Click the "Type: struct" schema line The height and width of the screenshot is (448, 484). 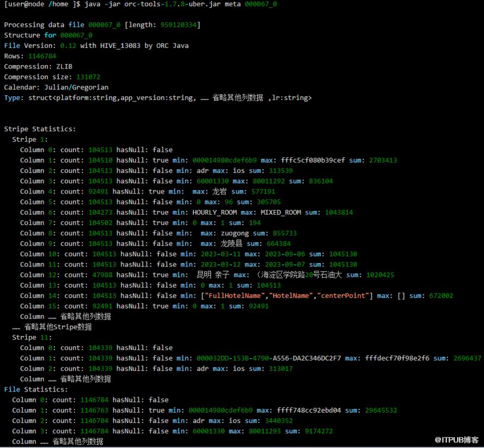click(x=158, y=98)
